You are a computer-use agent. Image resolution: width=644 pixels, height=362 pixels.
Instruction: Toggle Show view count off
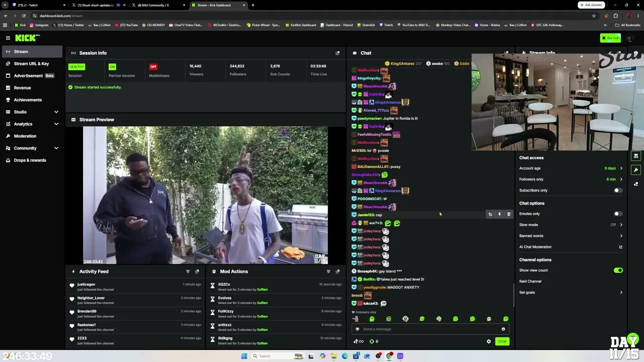[x=618, y=270]
